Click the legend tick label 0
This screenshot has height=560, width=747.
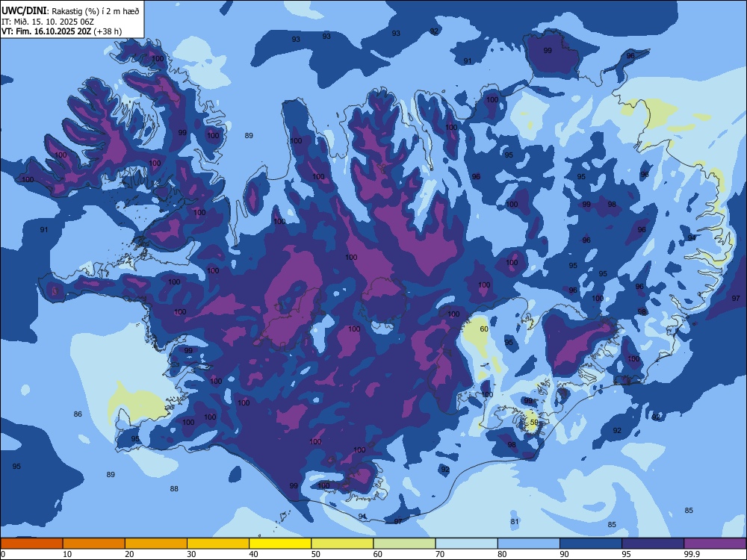3,554
